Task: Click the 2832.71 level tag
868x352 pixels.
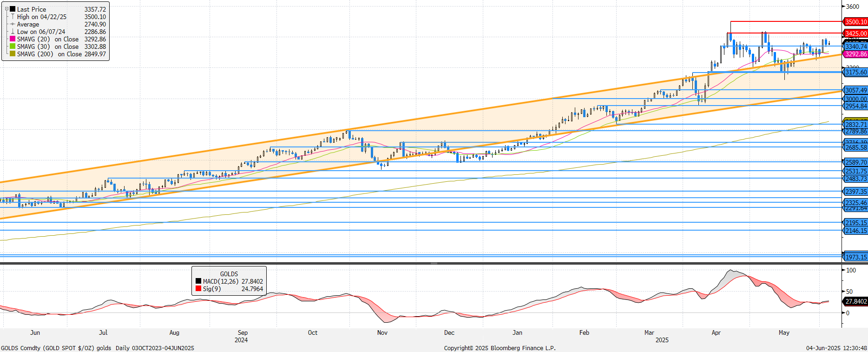Action: point(855,125)
